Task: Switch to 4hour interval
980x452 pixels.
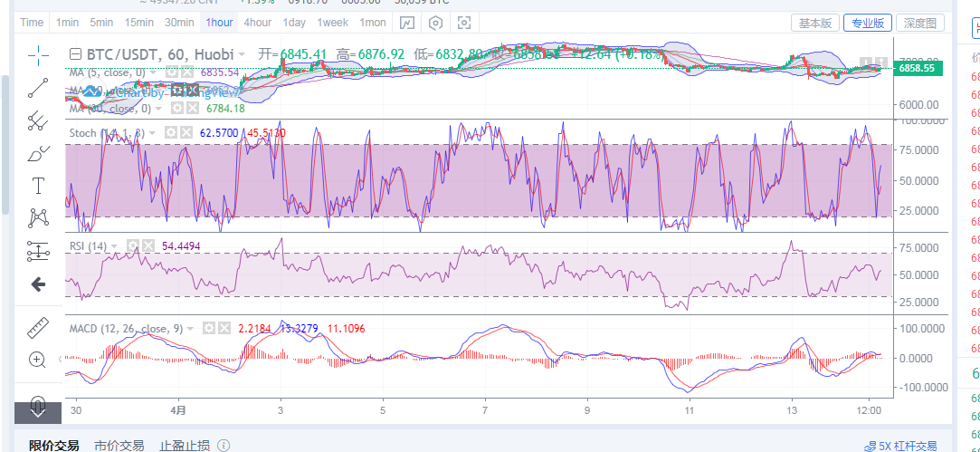Action: point(258,24)
